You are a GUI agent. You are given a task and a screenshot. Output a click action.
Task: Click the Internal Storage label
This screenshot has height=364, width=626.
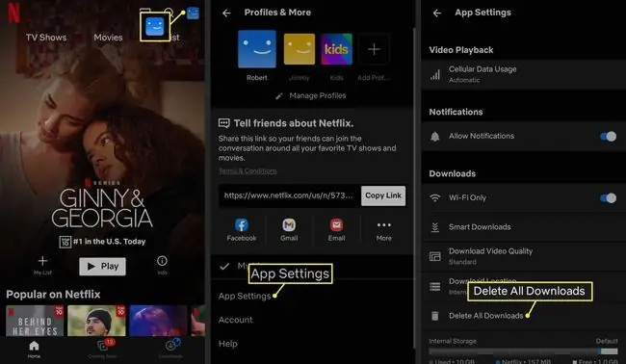pyautogui.click(x=453, y=341)
